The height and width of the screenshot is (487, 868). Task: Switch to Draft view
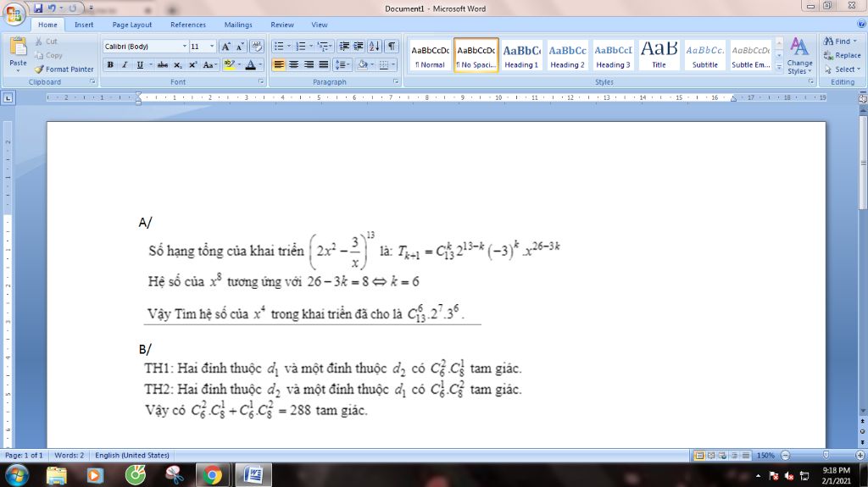point(746,456)
